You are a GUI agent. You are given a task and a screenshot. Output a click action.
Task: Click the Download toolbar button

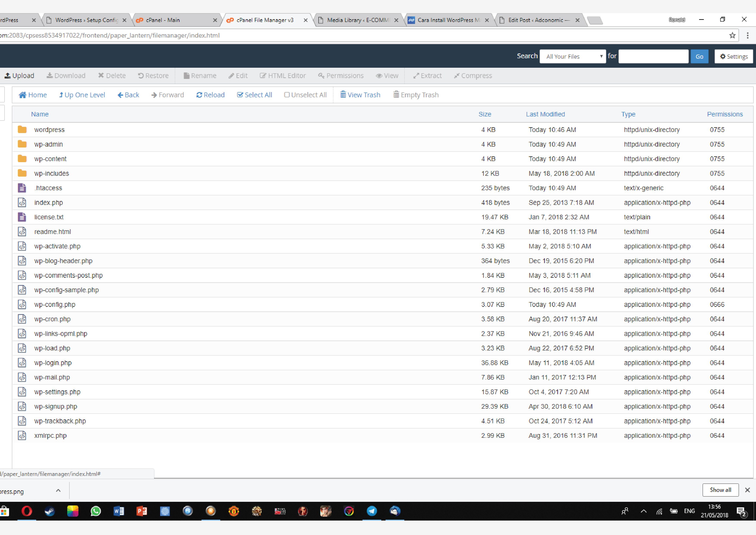[66, 76]
